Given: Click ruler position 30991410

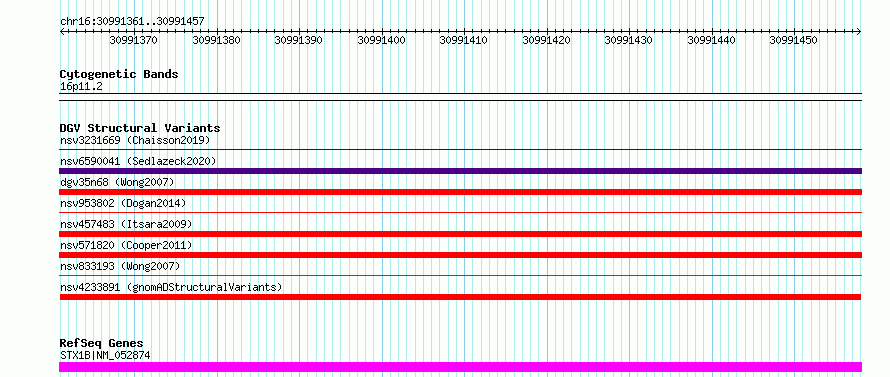Looking at the screenshot, I should [464, 40].
